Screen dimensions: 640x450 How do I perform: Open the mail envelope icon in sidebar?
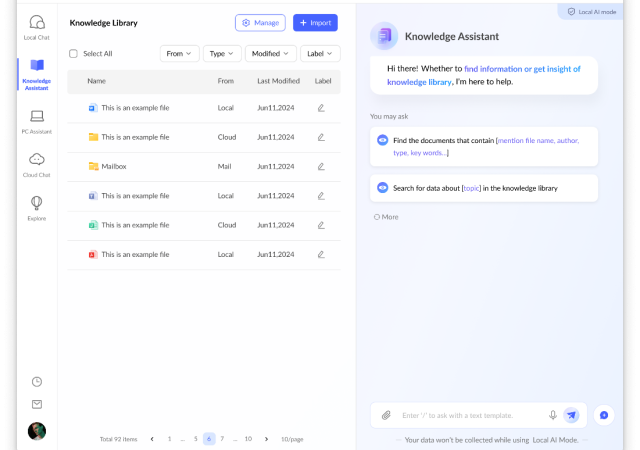click(37, 404)
